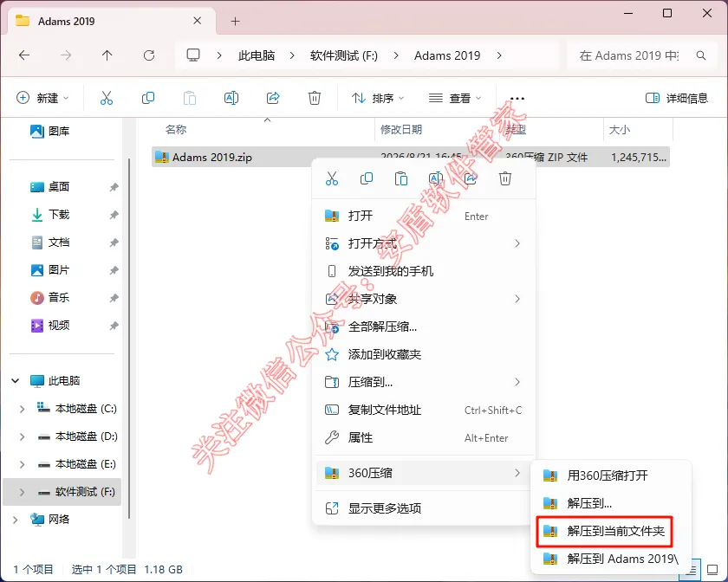Close the Adams 2019 tab
This screenshot has width=728, height=582.
pyautogui.click(x=198, y=21)
